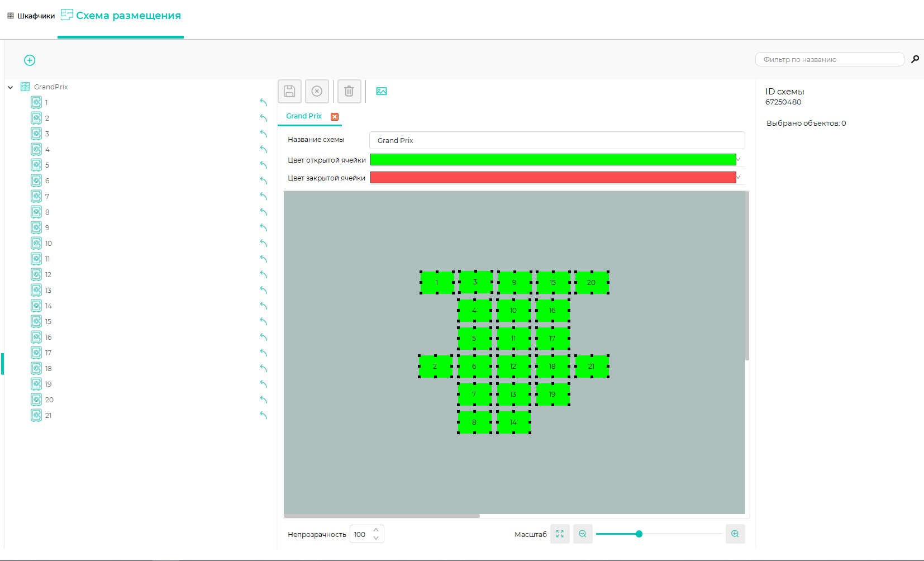
Task: Click the canvas horizontal scrollbar
Action: [x=382, y=516]
